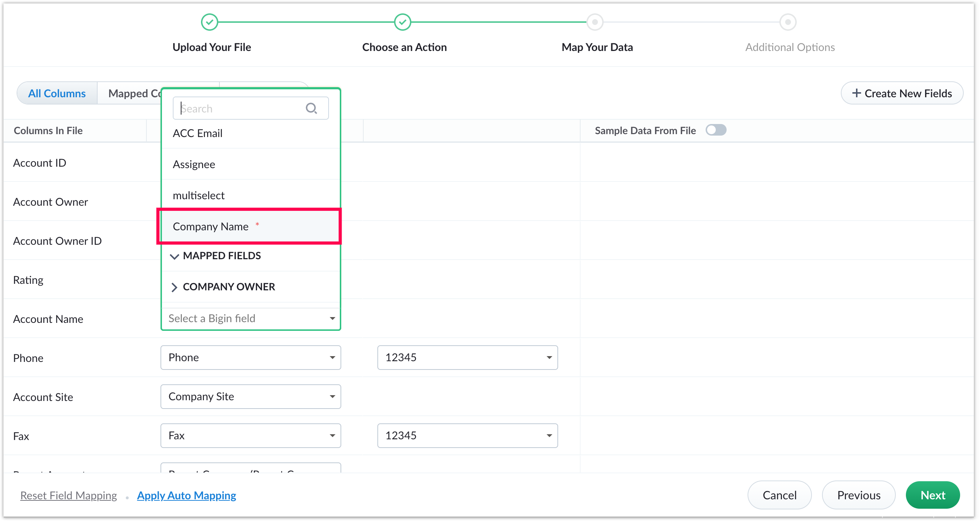Collapse the MAPPED FIELDS section
Viewport: 980px width, 521px height.
point(174,256)
